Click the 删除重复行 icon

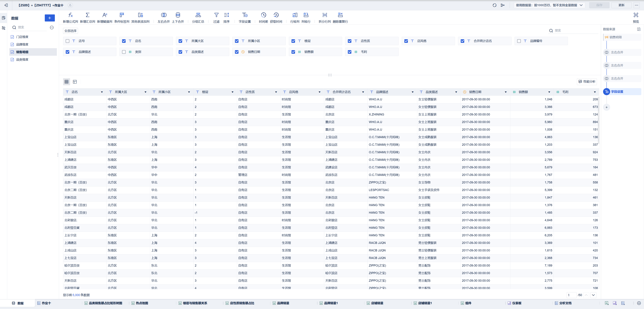(x=340, y=15)
